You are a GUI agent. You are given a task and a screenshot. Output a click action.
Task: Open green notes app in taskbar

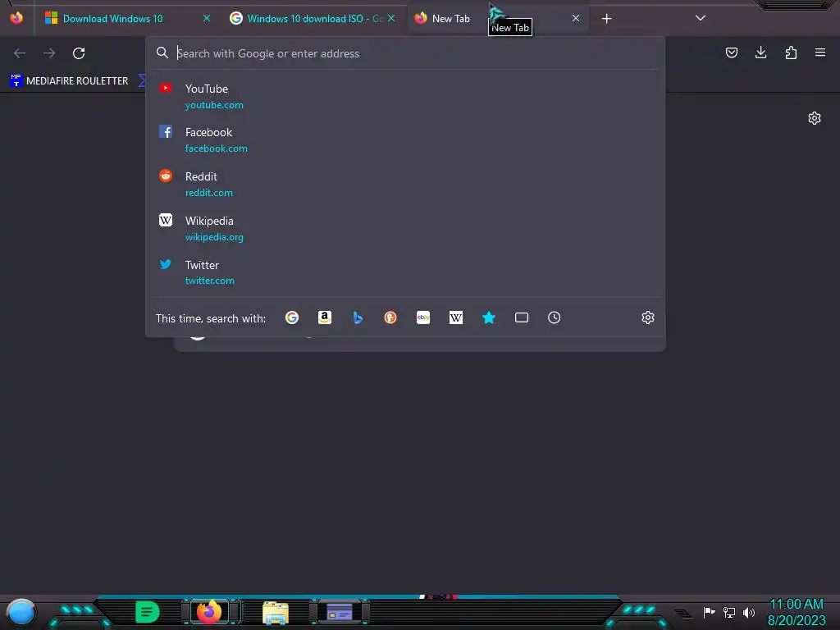[148, 612]
